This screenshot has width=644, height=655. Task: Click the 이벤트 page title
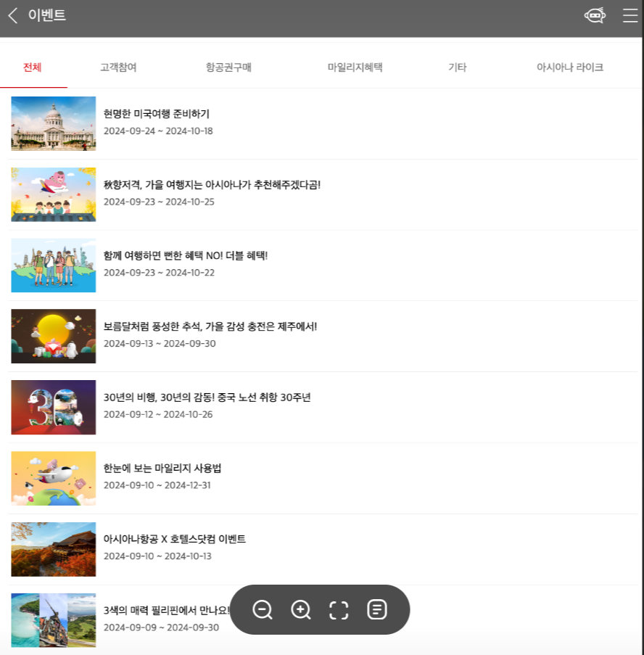[x=46, y=15]
